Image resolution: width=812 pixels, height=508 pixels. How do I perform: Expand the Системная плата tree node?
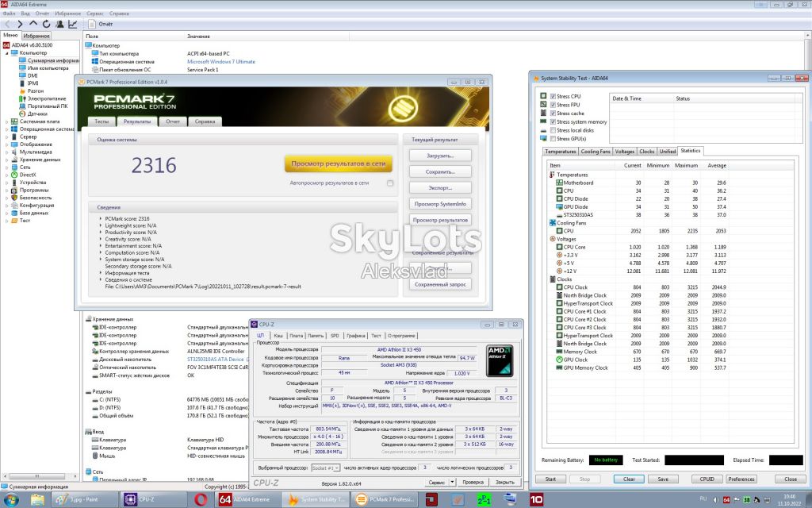click(6, 121)
